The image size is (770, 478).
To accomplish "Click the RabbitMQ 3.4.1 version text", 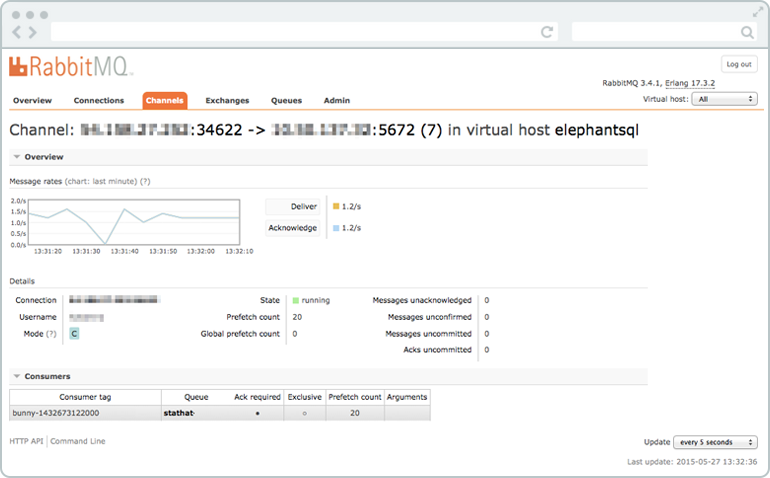I will coord(632,83).
